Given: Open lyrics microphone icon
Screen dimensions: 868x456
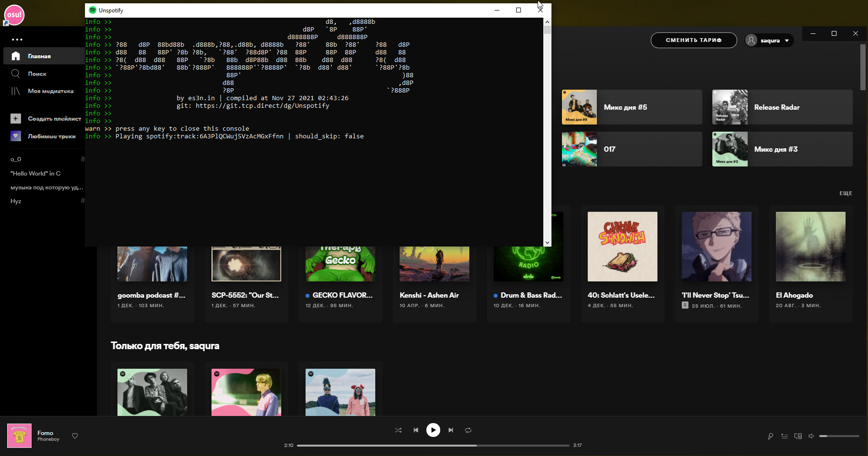Looking at the screenshot, I should tap(771, 436).
